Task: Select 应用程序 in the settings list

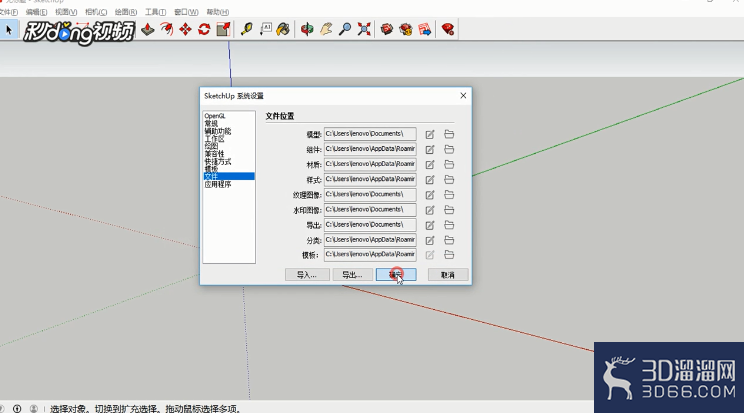Action: pos(218,184)
